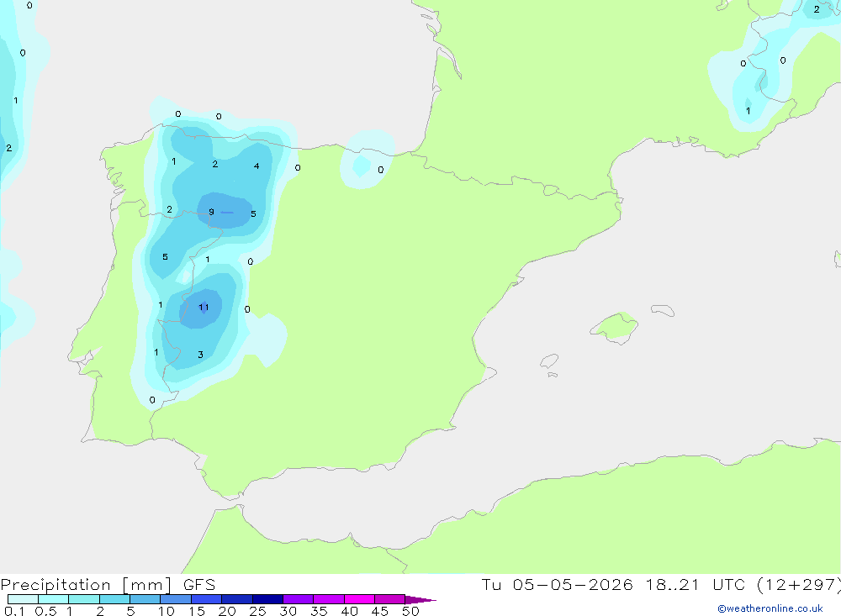Click the legend label '0.1'

click(14, 611)
